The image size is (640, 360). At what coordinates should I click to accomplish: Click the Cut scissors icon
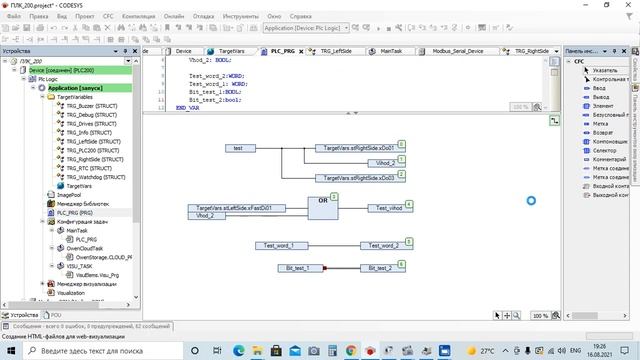(x=75, y=28)
